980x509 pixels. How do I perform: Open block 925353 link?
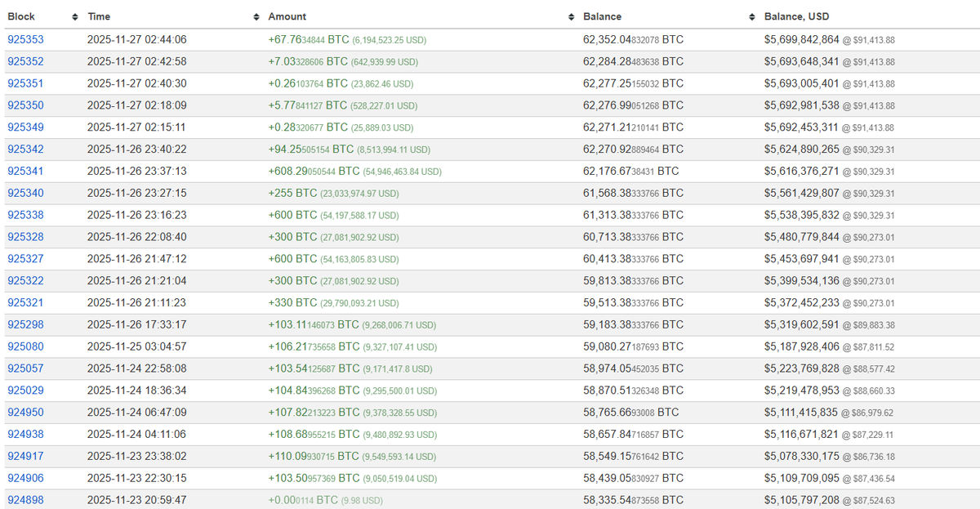point(25,39)
